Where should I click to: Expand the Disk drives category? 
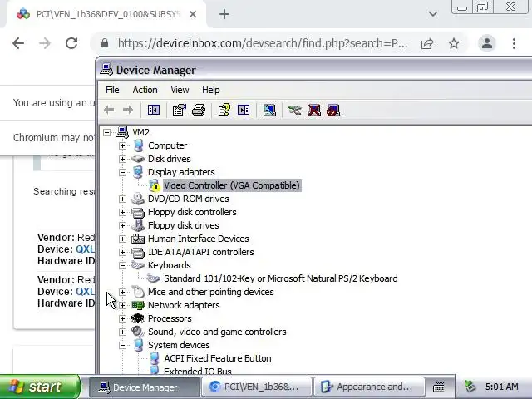pyautogui.click(x=122, y=159)
